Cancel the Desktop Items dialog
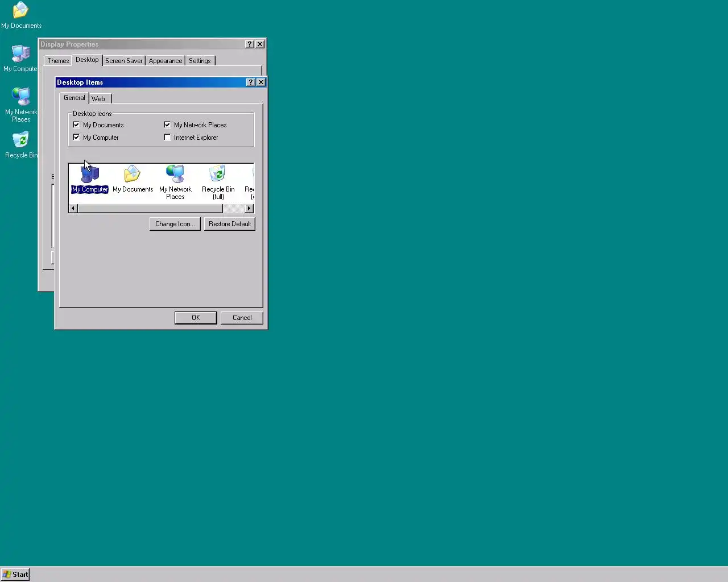The width and height of the screenshot is (728, 582). (x=242, y=318)
